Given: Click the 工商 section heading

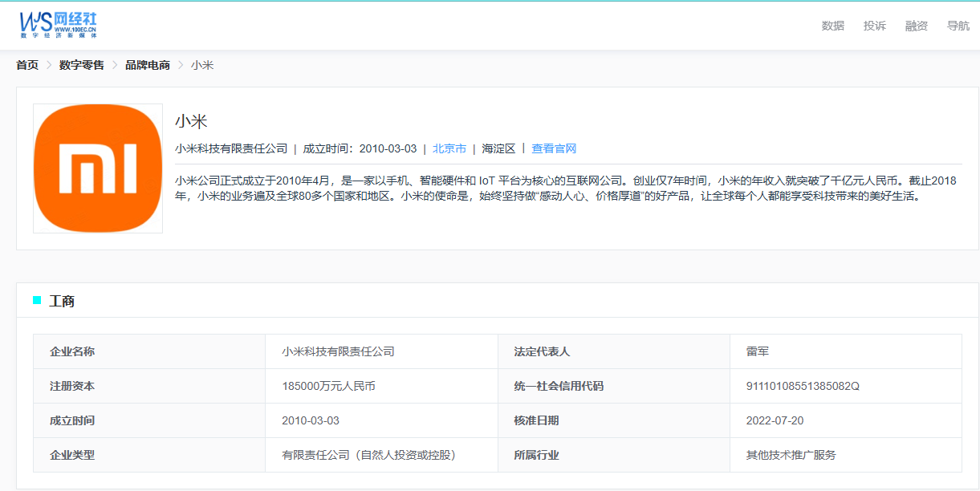Looking at the screenshot, I should (x=62, y=301).
